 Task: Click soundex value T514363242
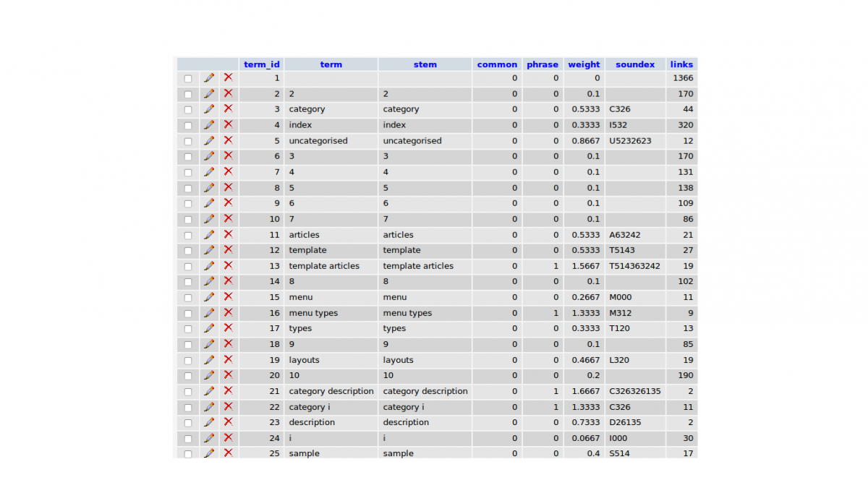coord(635,266)
